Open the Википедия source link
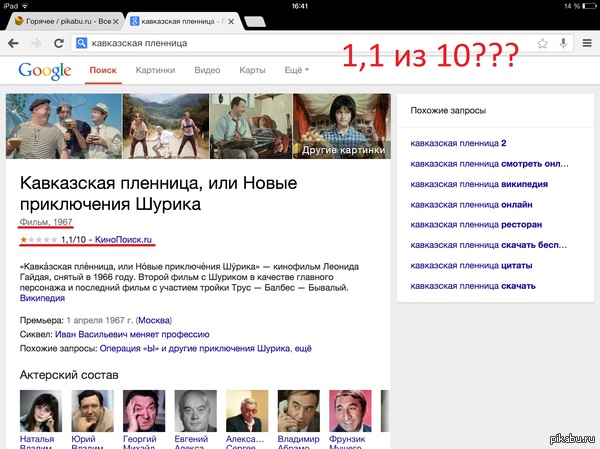 coord(42,298)
